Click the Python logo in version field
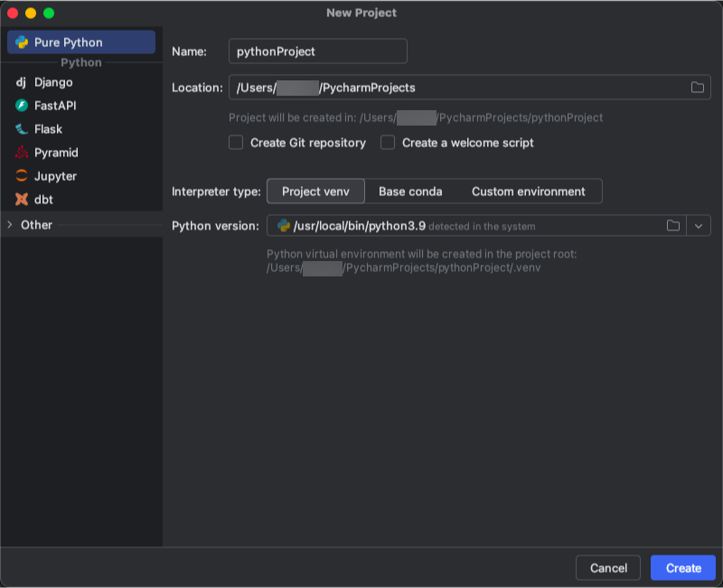 tap(283, 225)
